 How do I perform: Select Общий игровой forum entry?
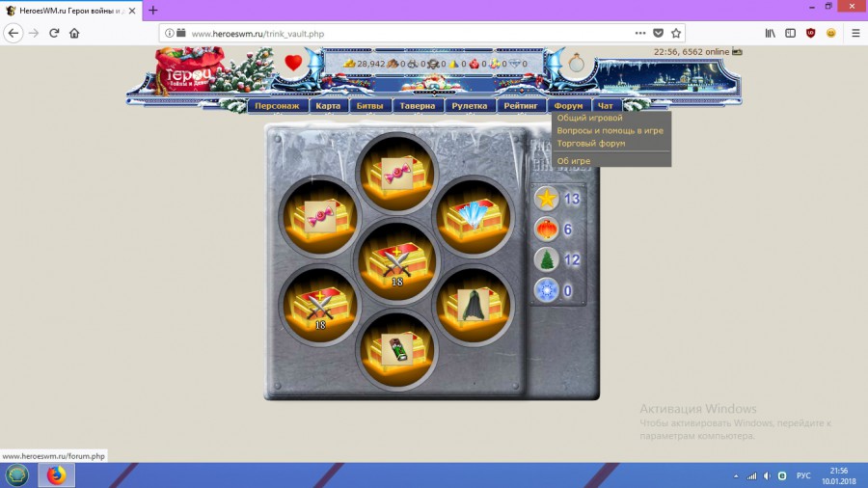point(589,118)
